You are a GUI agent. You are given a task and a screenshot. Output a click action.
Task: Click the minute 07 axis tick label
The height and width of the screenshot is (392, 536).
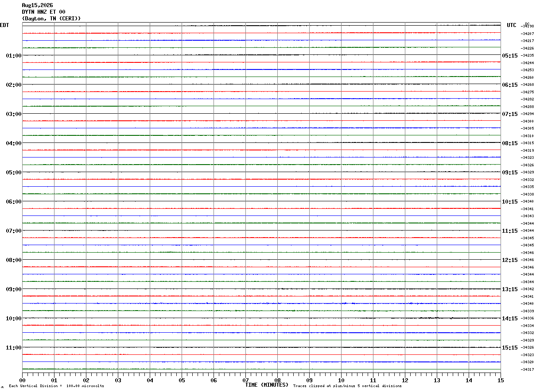245,380
